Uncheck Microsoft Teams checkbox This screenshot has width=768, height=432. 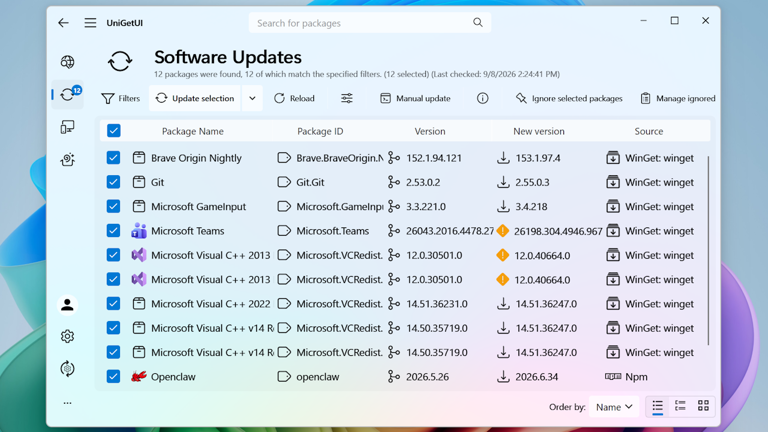point(113,231)
